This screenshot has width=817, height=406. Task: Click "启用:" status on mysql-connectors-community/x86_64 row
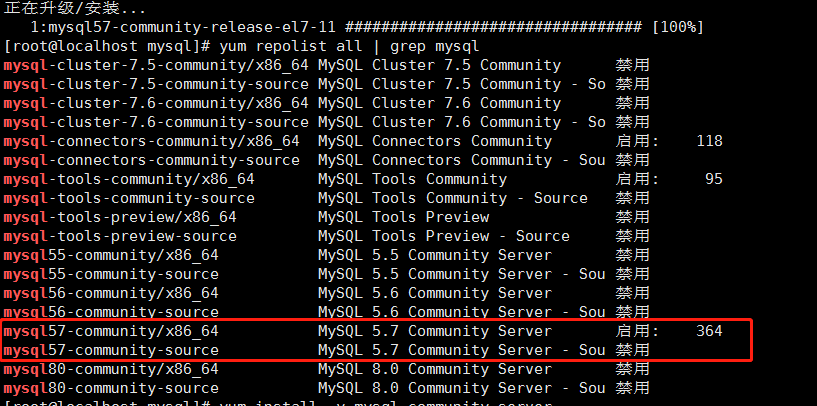point(637,141)
